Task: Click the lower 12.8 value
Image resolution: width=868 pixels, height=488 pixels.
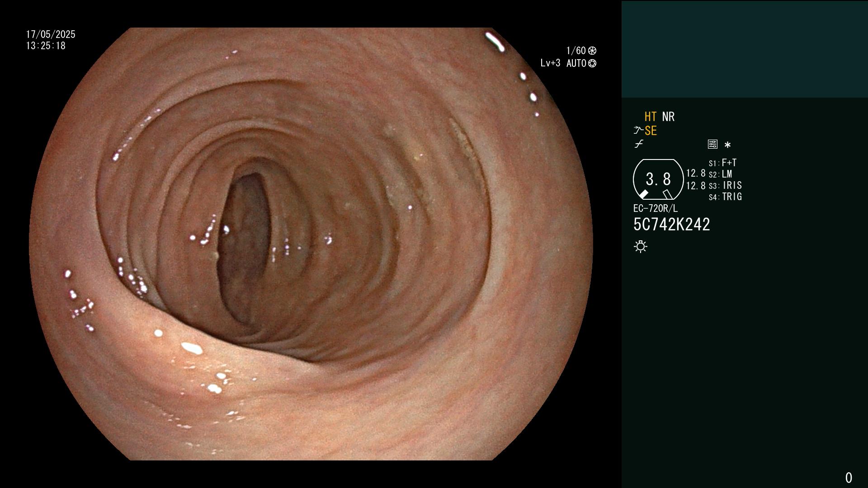Action: (x=696, y=186)
